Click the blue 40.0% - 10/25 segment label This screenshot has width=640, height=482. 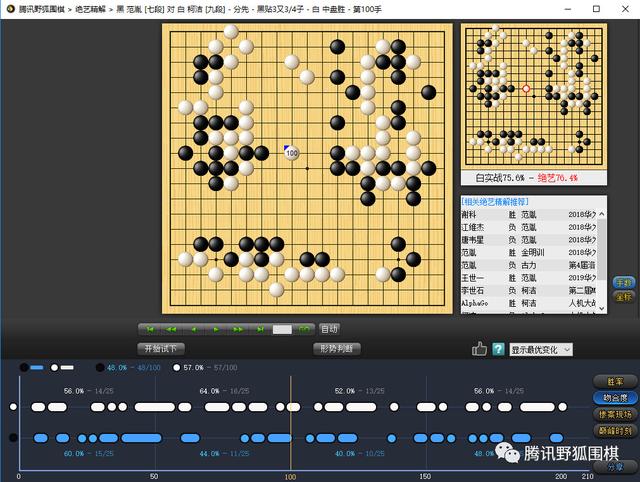(x=360, y=453)
